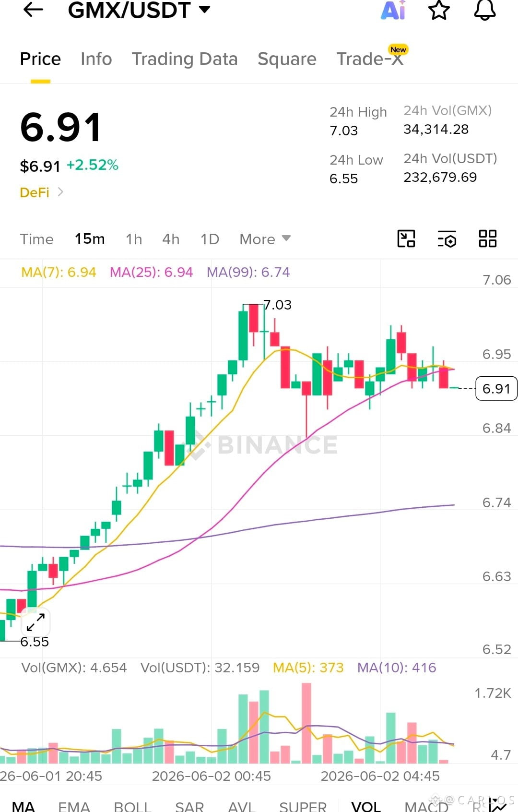Tap the 2026-06-02 00:45 time label
The width and height of the screenshot is (518, 812).
[x=212, y=776]
